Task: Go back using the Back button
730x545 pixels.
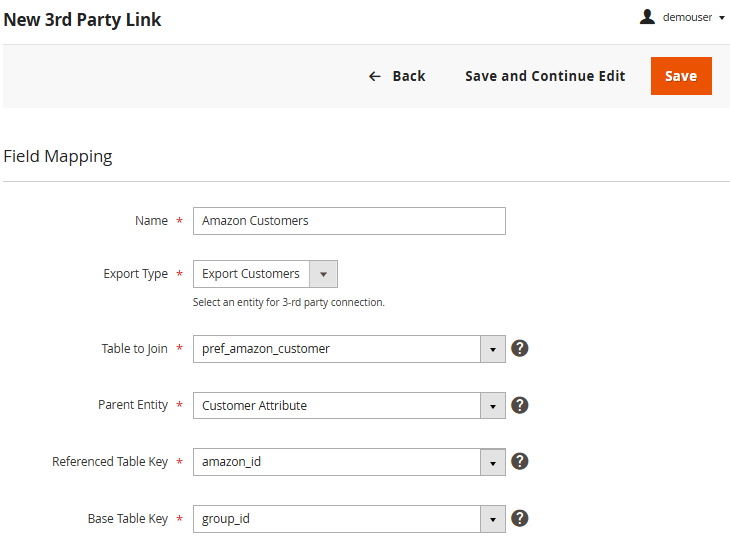Action: pos(397,76)
